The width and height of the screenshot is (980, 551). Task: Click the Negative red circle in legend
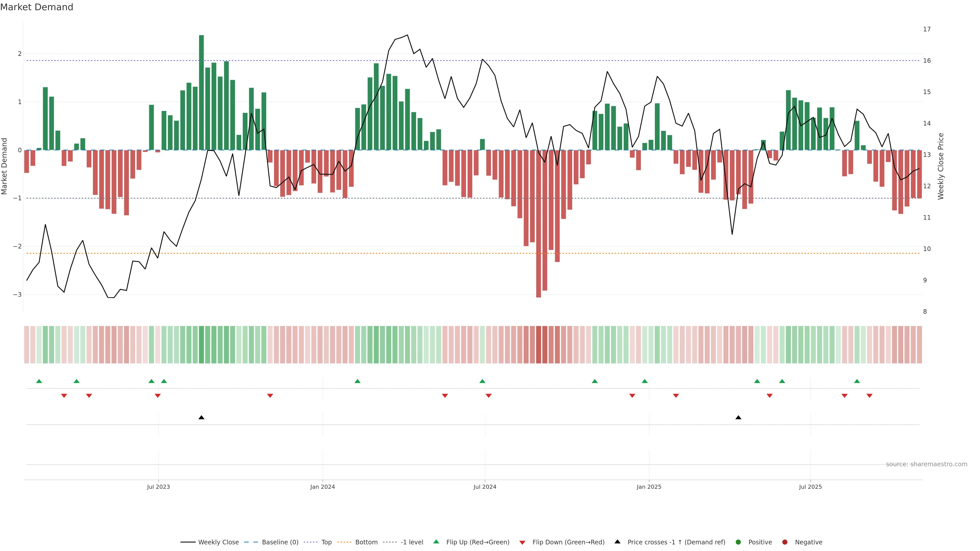(x=785, y=542)
